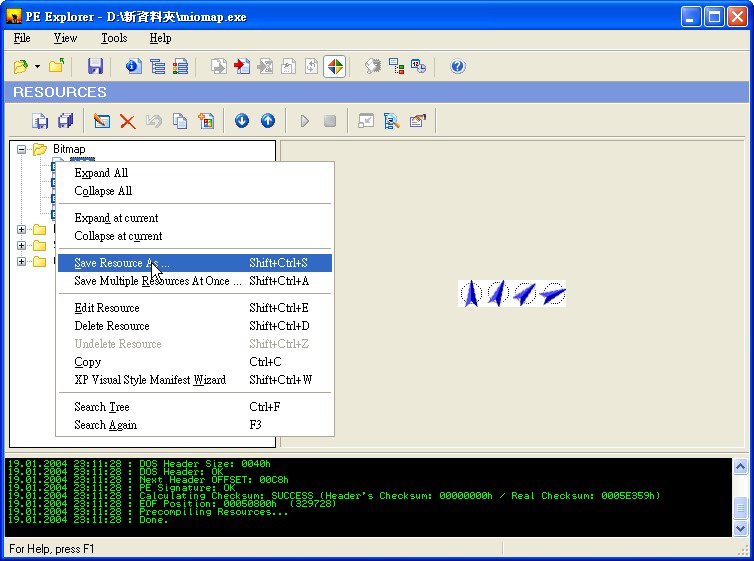Choose Collapse All from context menu
Image resolution: width=754 pixels, height=561 pixels.
195,191
